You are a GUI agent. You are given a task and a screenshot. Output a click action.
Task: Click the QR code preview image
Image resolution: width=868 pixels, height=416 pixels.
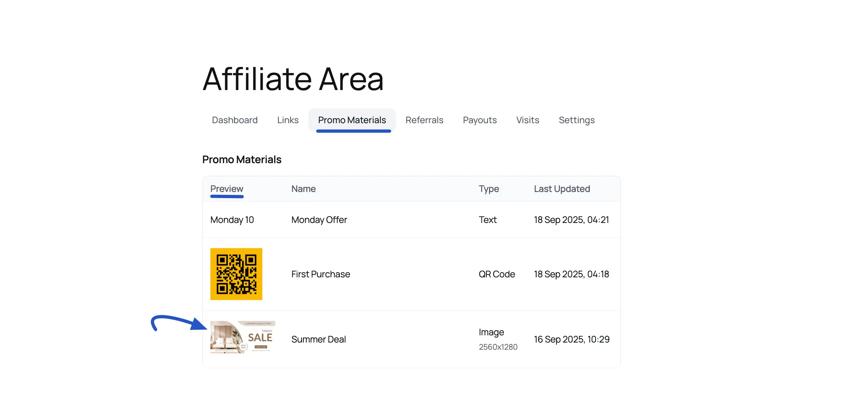pos(236,274)
